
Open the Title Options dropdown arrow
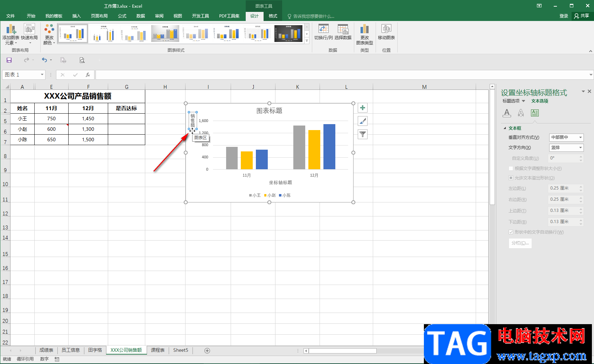point(524,101)
